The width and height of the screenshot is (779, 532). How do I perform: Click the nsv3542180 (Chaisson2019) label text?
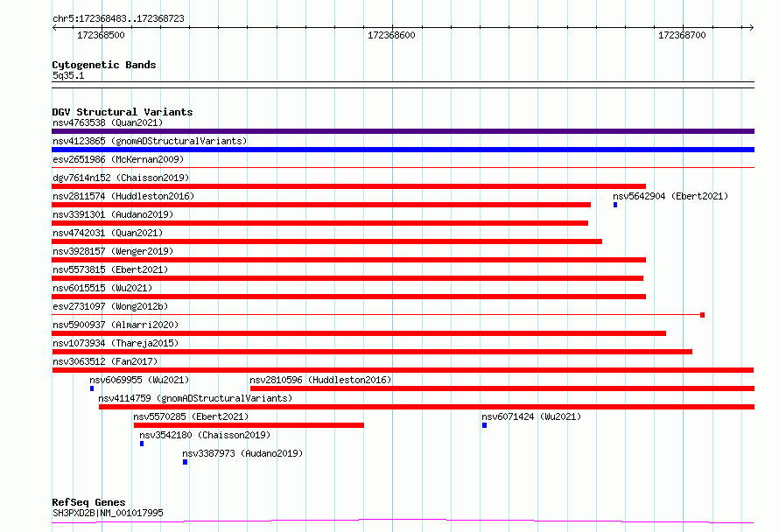(x=205, y=435)
